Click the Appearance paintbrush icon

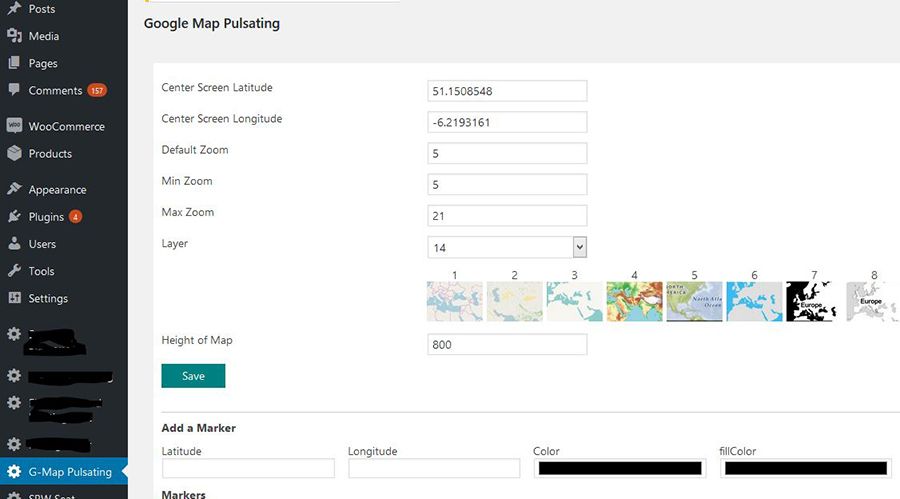coord(14,190)
